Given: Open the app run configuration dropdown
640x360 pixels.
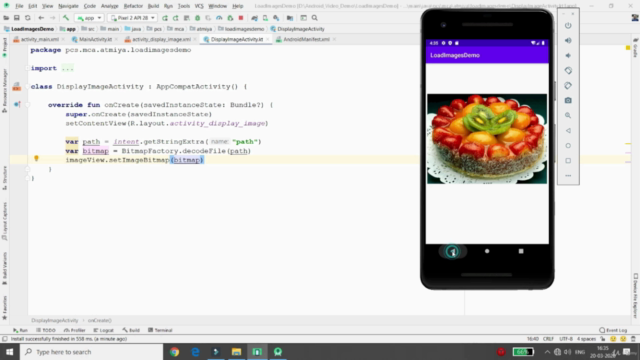Looking at the screenshot, I should click(x=89, y=18).
